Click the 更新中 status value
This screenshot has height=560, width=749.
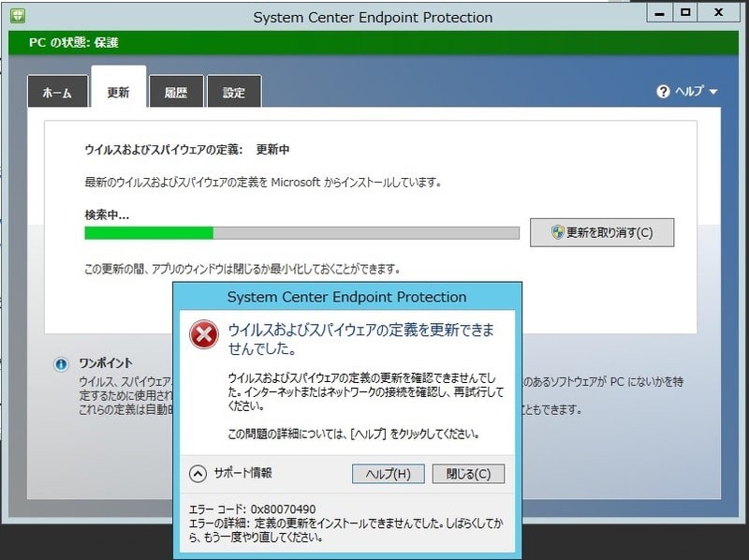point(272,150)
